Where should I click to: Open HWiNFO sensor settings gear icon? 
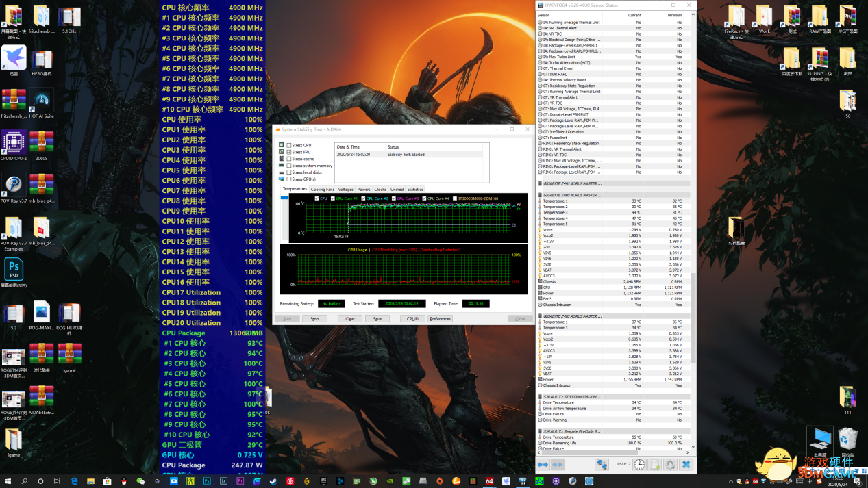tap(670, 465)
